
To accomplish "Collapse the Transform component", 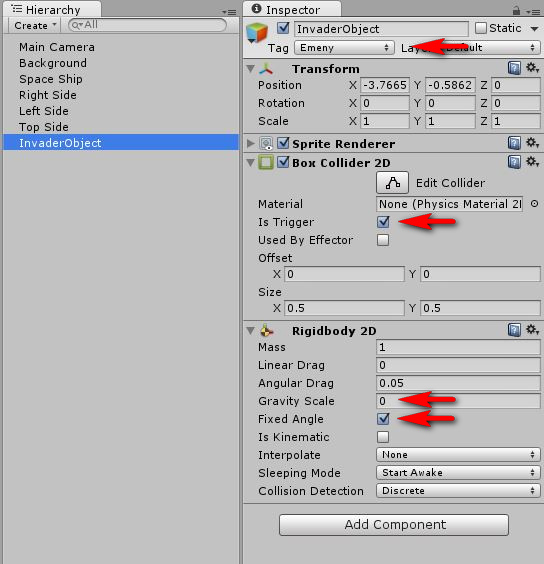I will pyautogui.click(x=251, y=68).
